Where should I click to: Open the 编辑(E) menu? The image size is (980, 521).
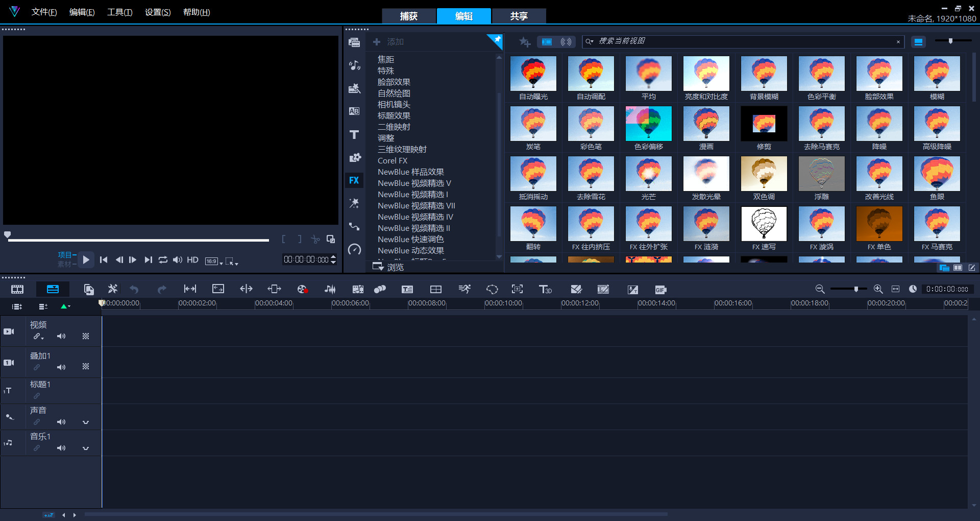[82, 12]
